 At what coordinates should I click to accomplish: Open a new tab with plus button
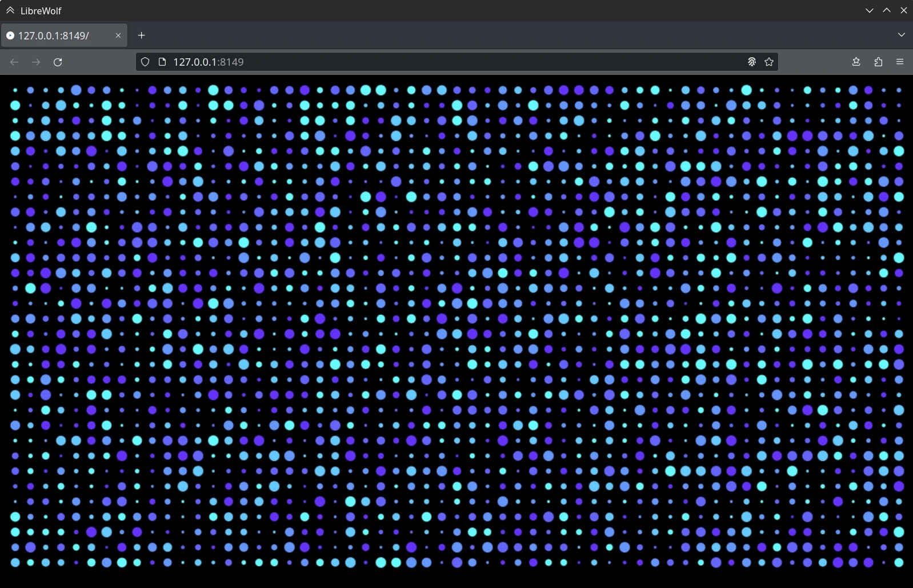[141, 35]
